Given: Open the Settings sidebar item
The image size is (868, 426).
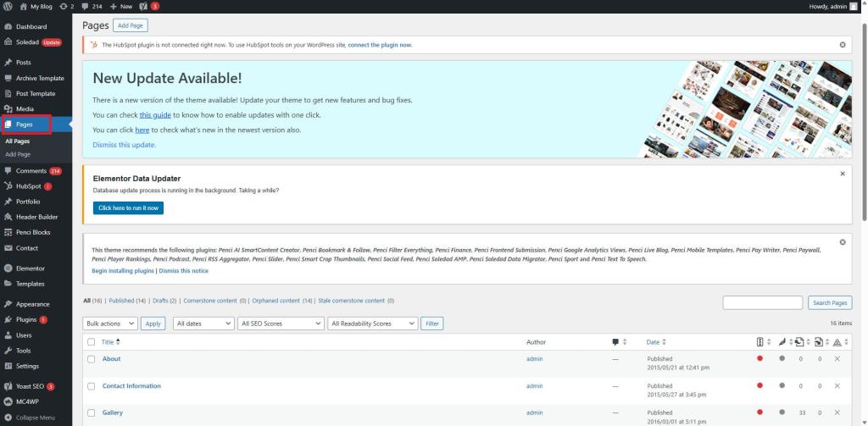Looking at the screenshot, I should click(x=27, y=366).
